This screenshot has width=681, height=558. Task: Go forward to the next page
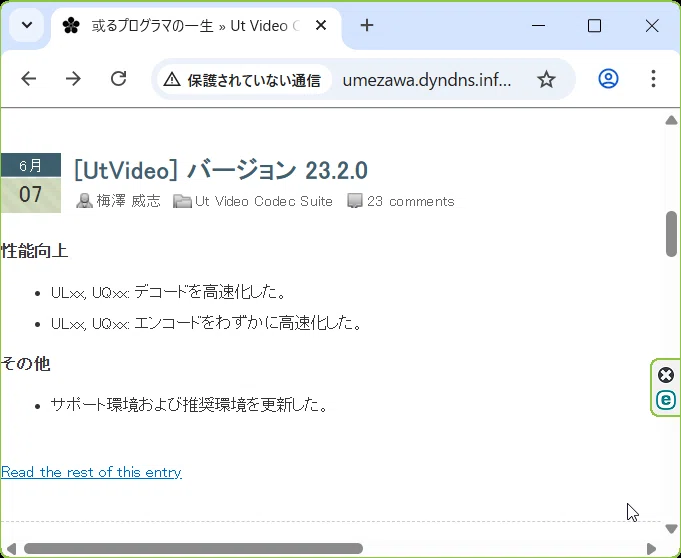pos(73,79)
